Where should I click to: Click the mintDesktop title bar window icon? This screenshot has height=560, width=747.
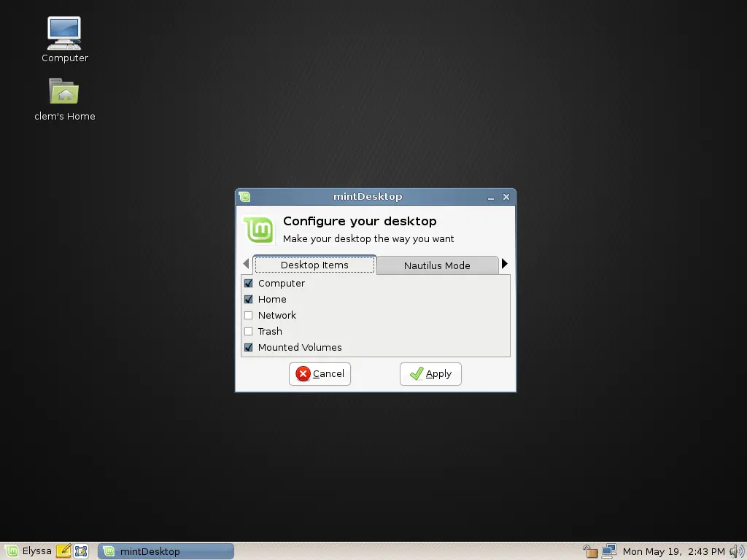(245, 197)
